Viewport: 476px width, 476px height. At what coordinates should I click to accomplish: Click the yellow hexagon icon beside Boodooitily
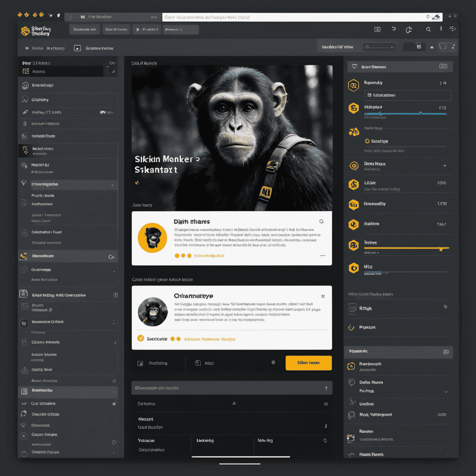pyautogui.click(x=354, y=205)
